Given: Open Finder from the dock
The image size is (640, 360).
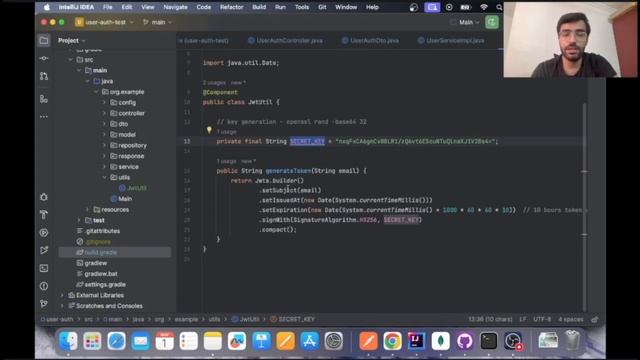Looking at the screenshot, I should (x=68, y=341).
